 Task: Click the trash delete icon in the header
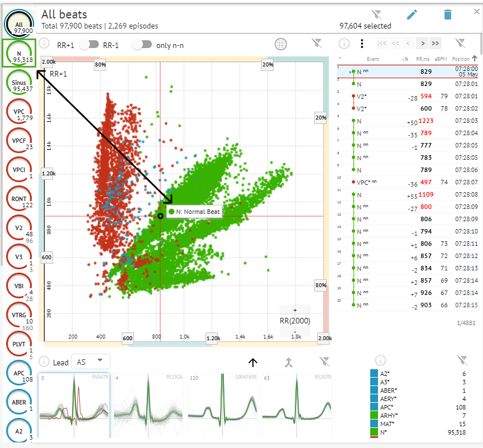(x=447, y=15)
